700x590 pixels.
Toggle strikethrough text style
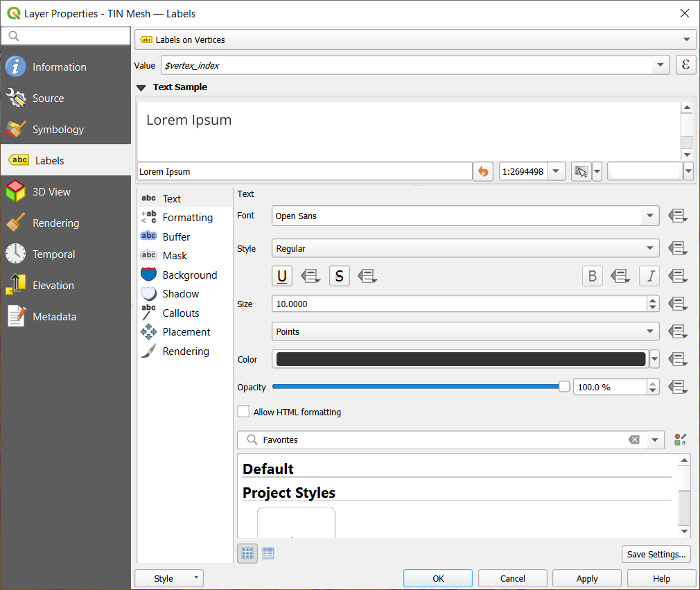(339, 276)
